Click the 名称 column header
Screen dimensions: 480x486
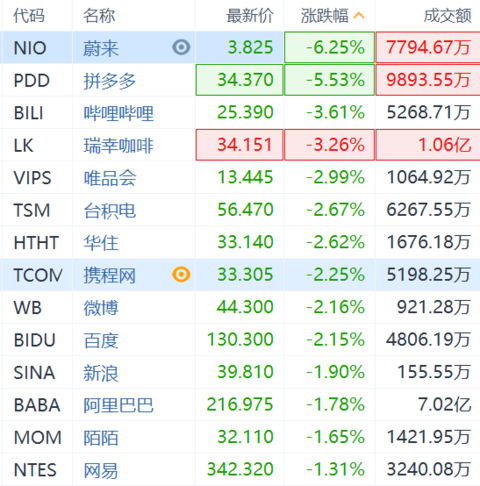point(99,16)
